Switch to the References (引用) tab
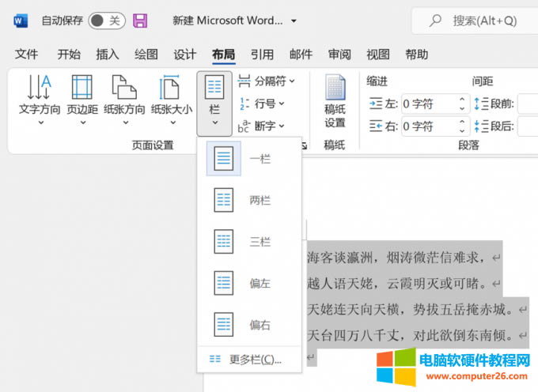The image size is (538, 392). (262, 55)
